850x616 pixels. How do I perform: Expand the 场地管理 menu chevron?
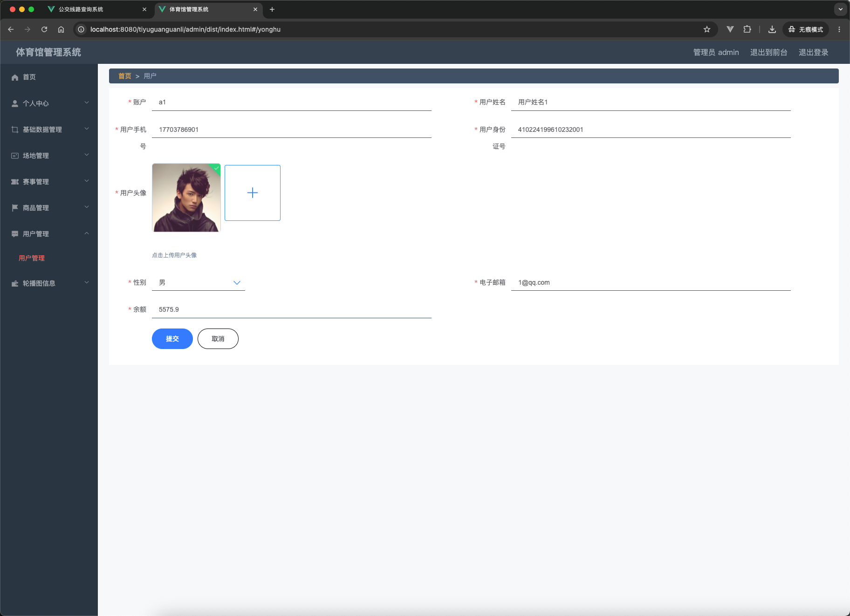click(87, 155)
